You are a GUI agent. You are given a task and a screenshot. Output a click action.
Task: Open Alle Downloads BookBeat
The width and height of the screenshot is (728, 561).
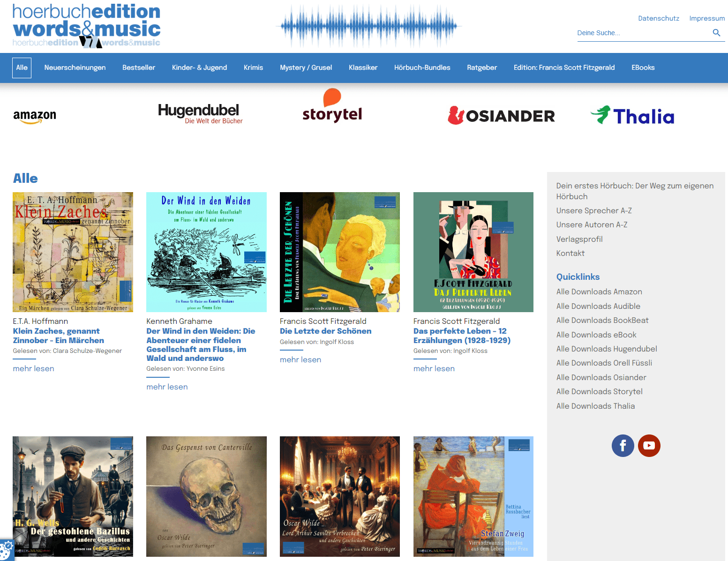(602, 320)
